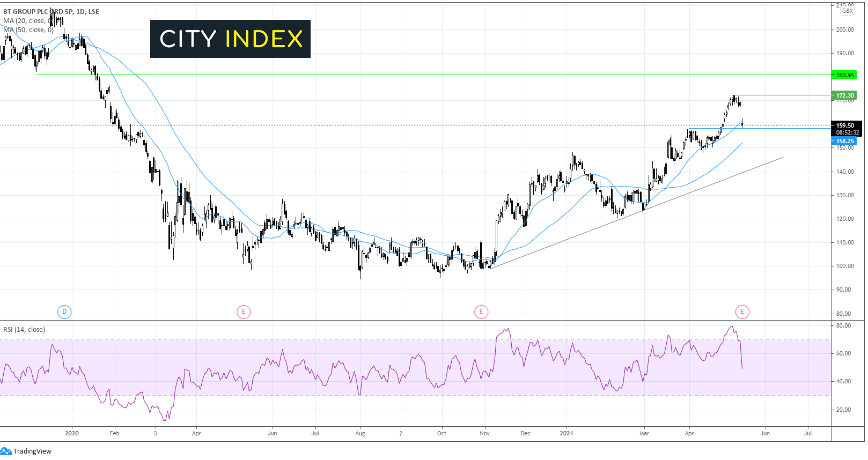Image resolution: width=868 pixels, height=460 pixels.
Task: Select the green 172.30 price label
Action: click(x=844, y=95)
